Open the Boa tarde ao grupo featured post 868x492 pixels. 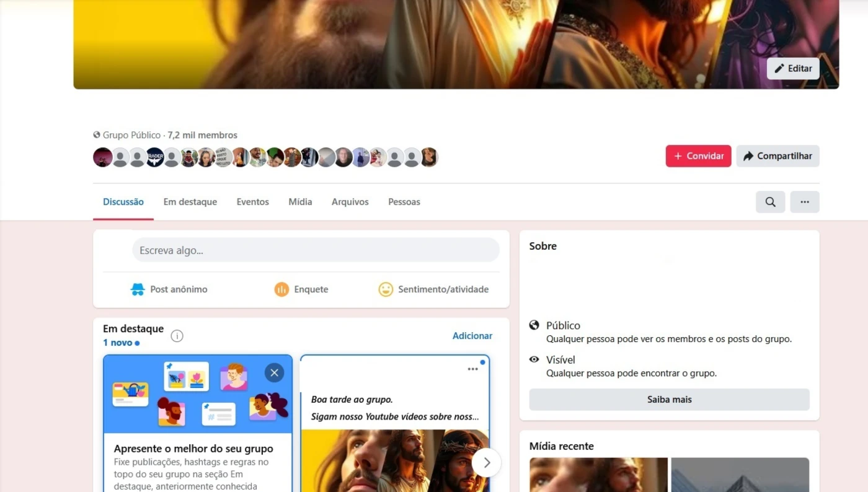[x=395, y=424]
